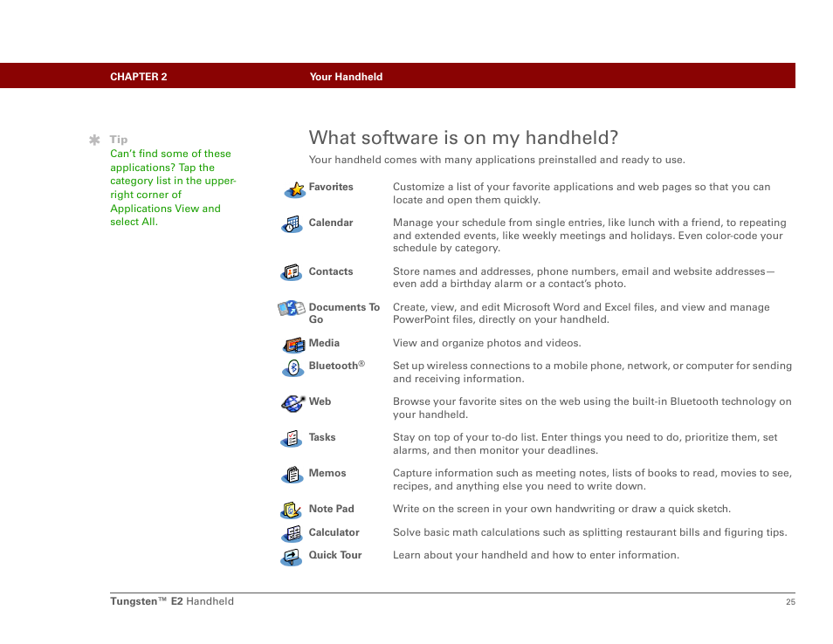Click the "CHAPTER 2" header text

click(139, 77)
